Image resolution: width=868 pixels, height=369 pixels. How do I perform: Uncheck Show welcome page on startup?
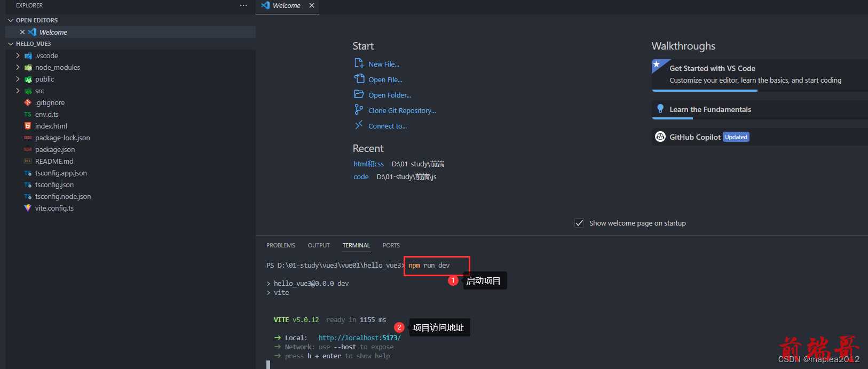pos(579,223)
